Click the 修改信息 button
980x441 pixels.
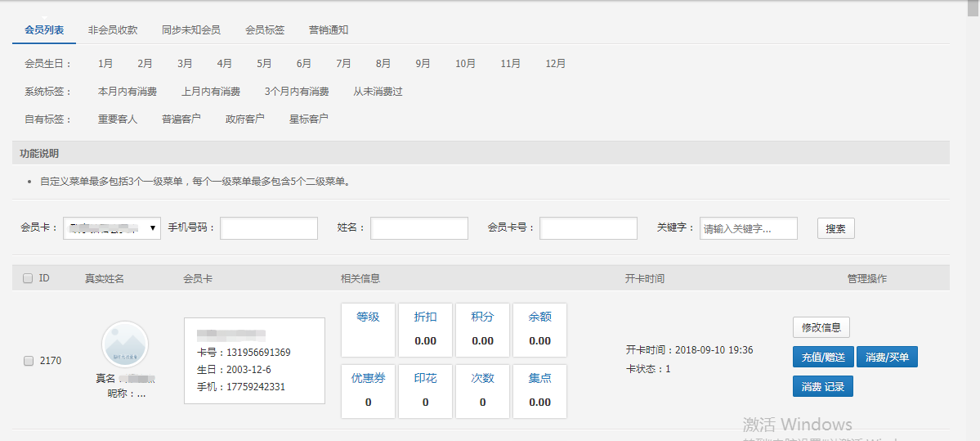[x=821, y=327]
